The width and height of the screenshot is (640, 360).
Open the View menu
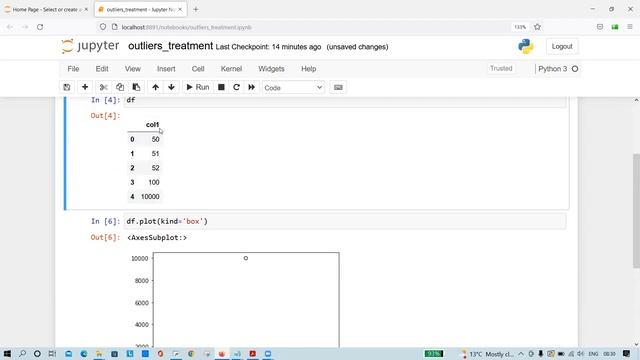[133, 69]
